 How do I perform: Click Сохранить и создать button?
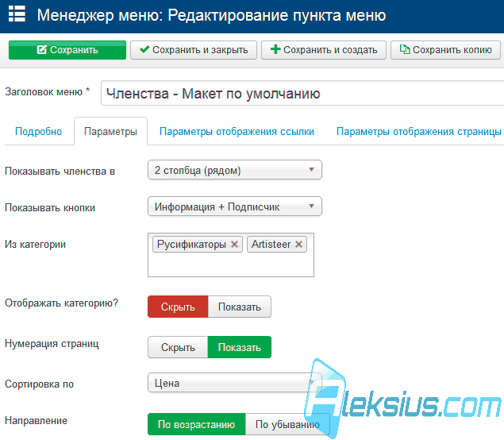(x=324, y=50)
